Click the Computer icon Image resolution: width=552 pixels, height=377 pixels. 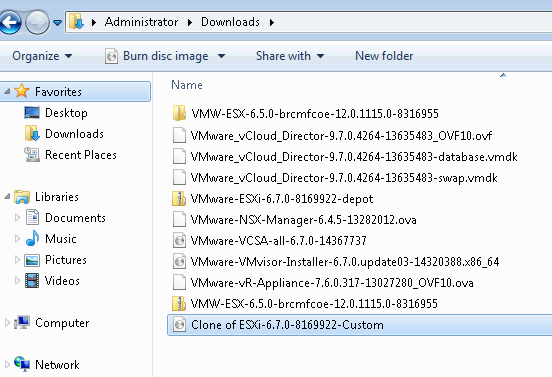[22, 322]
